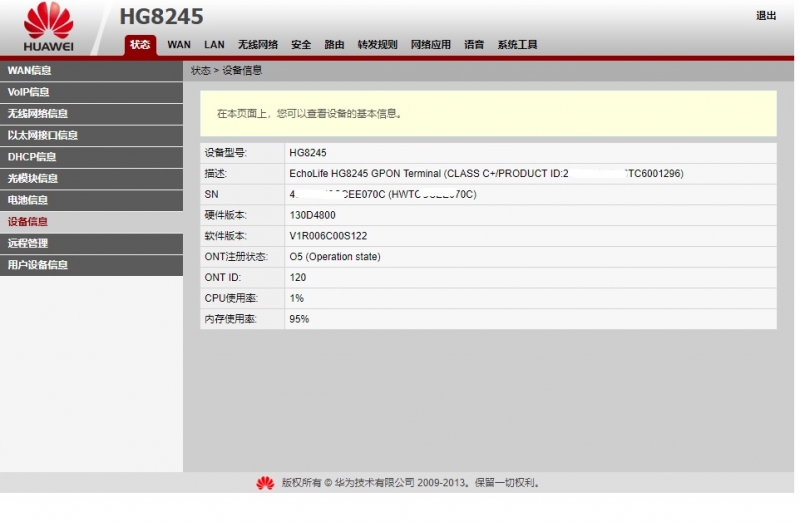Click the ONT ID label
Viewport: 800px width, 522px height.
coord(223,278)
